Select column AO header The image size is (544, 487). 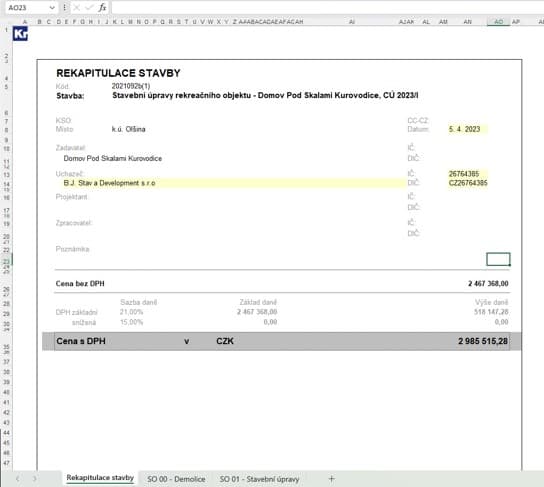point(498,22)
